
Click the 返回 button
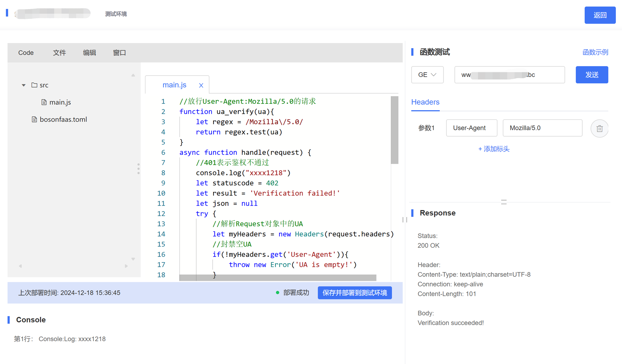(x=600, y=15)
